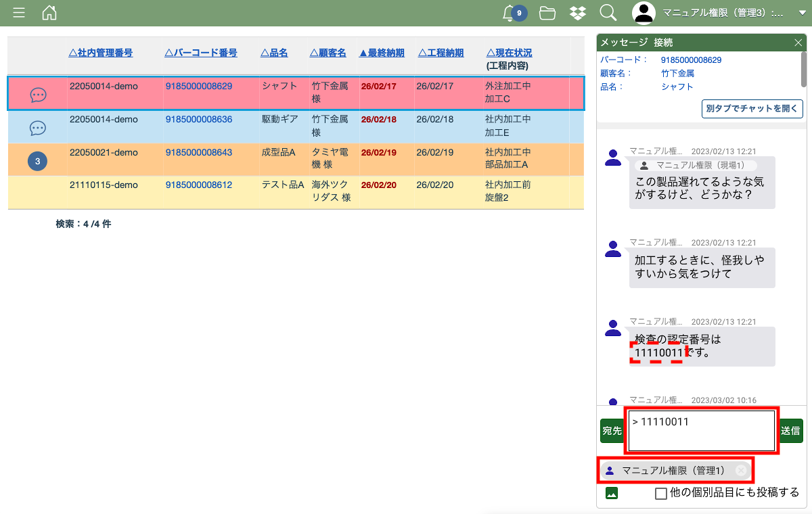Open the Dropbox icon in header
Image resolution: width=812 pixels, height=514 pixels.
tap(577, 13)
